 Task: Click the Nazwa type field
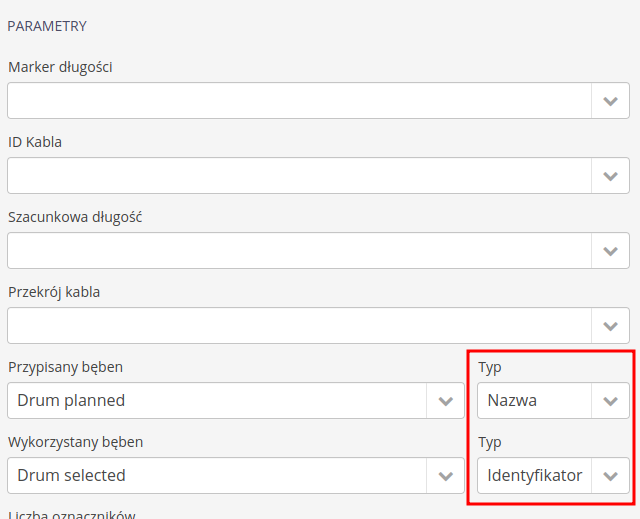pos(533,401)
